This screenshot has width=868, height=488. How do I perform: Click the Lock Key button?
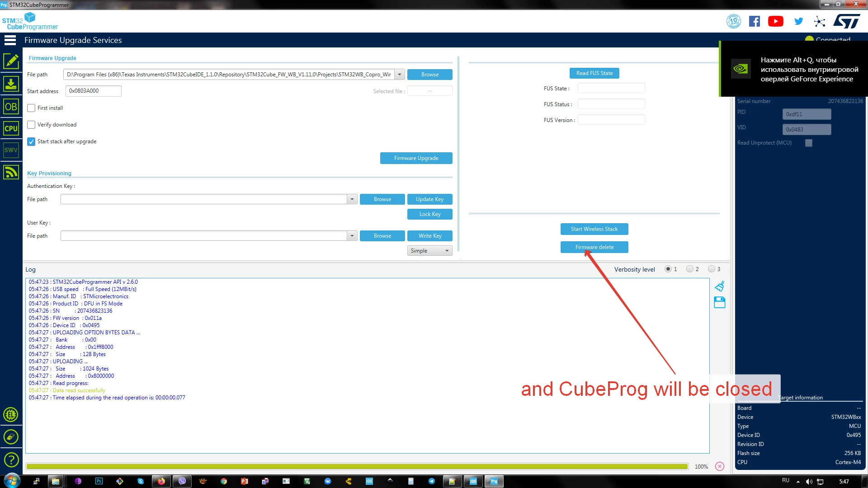click(x=429, y=214)
